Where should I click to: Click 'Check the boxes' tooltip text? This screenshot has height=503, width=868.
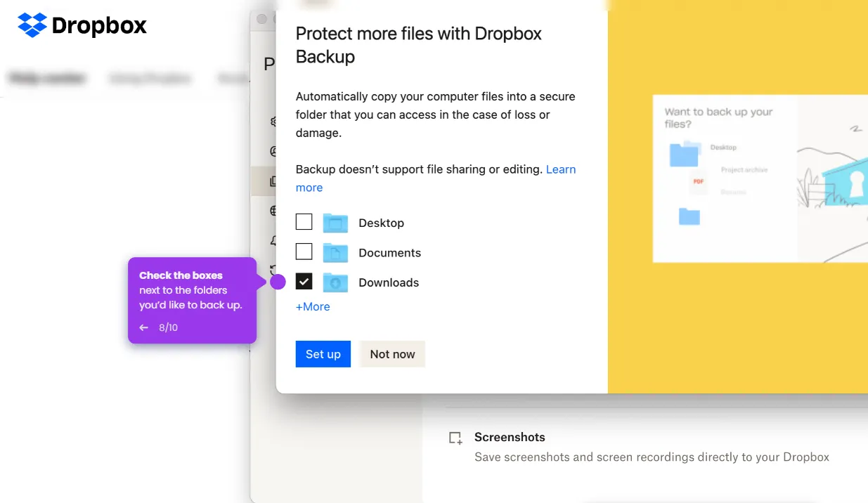181,275
